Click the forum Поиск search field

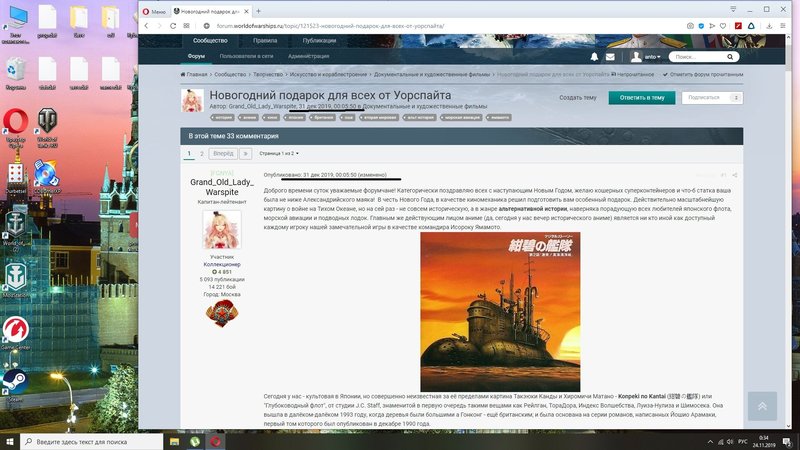coord(697,57)
